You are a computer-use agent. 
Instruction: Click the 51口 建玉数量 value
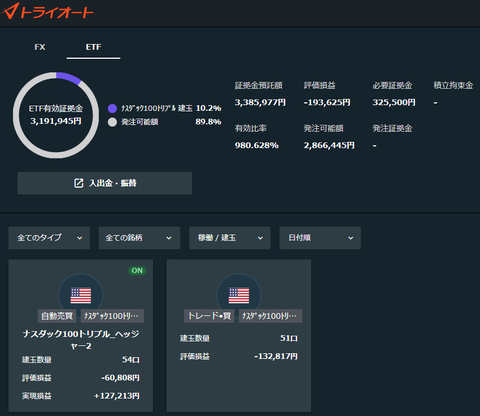point(289,338)
